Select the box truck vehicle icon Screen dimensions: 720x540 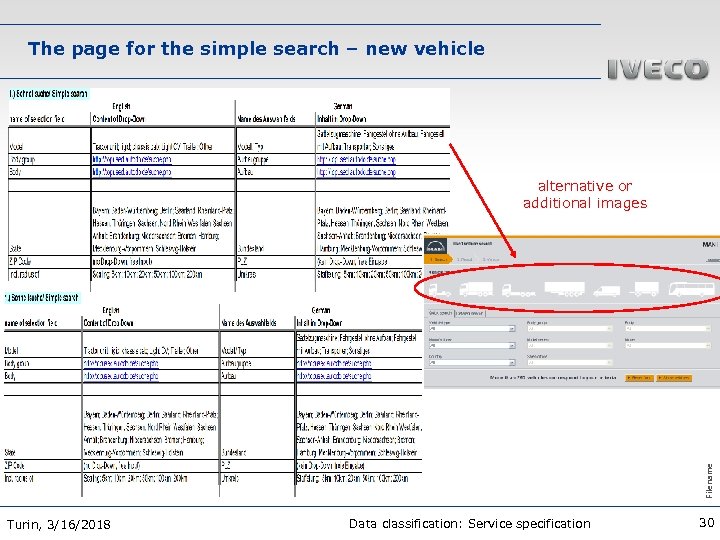[476, 289]
